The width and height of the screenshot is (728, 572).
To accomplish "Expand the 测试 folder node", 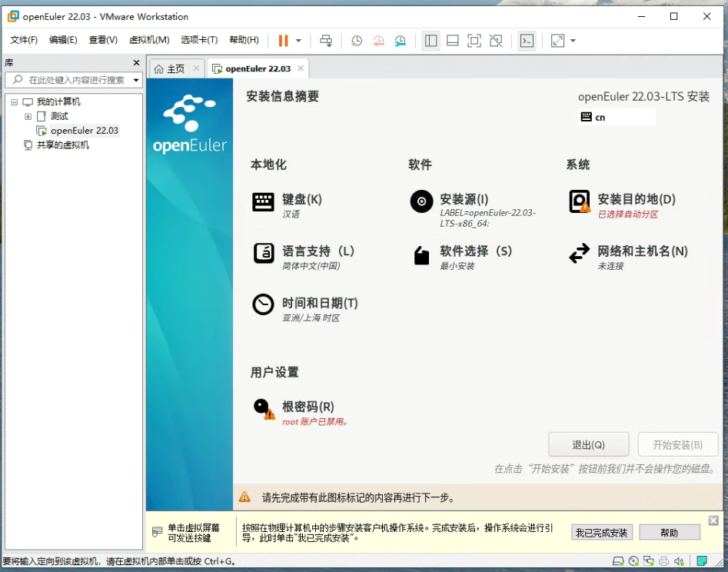I will coord(28,116).
